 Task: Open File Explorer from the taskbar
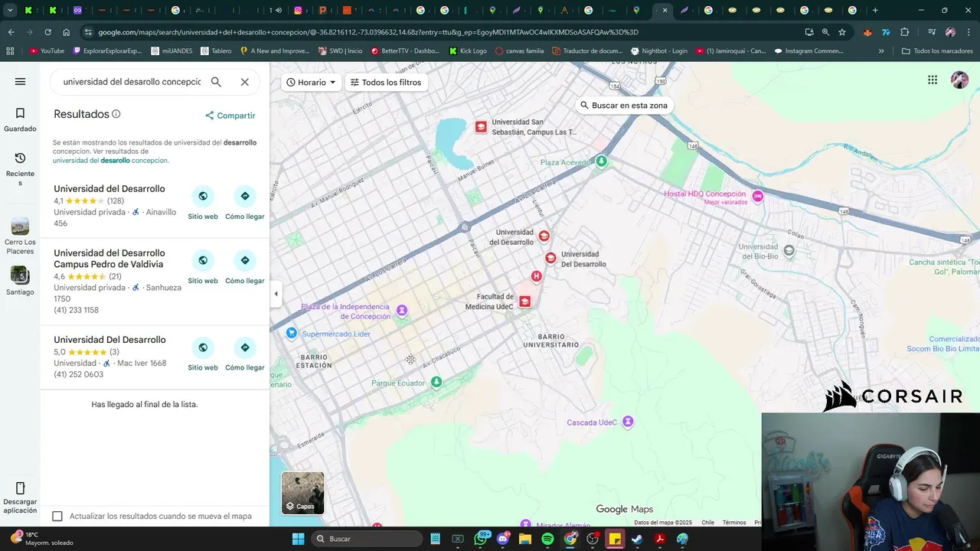point(525,539)
